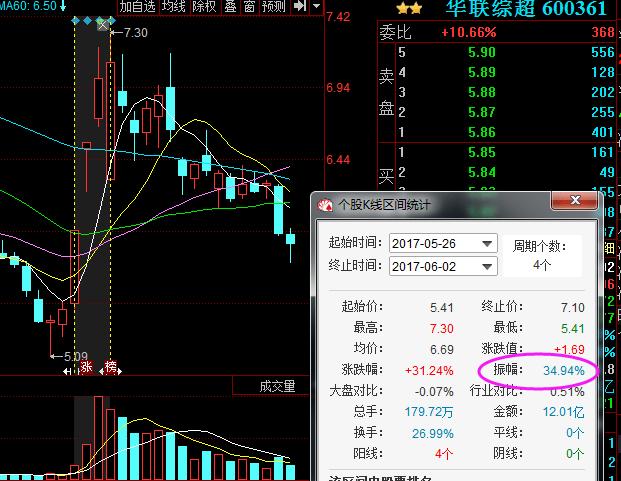This screenshot has height=481, width=621.
Task: Click the 总手 value 179.72万
Action: tap(429, 412)
